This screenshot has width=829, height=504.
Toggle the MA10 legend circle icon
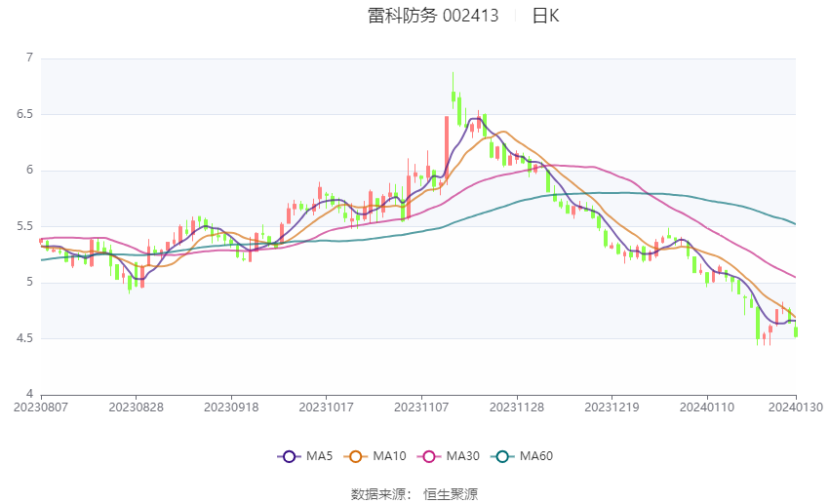(355, 456)
